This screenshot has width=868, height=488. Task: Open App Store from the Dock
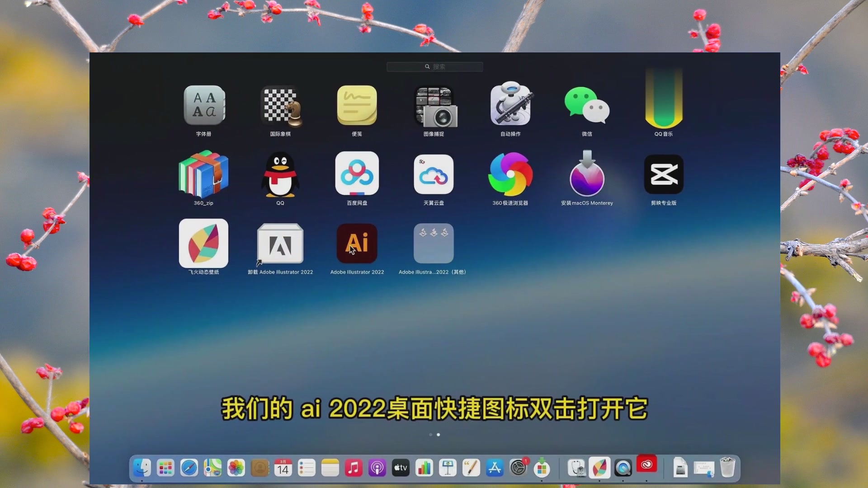[495, 468]
